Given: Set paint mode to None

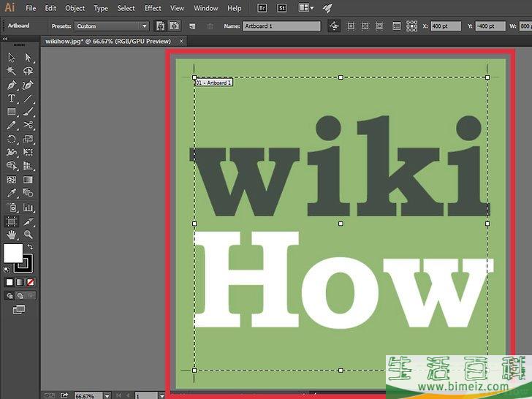Looking at the screenshot, I should coord(30,282).
